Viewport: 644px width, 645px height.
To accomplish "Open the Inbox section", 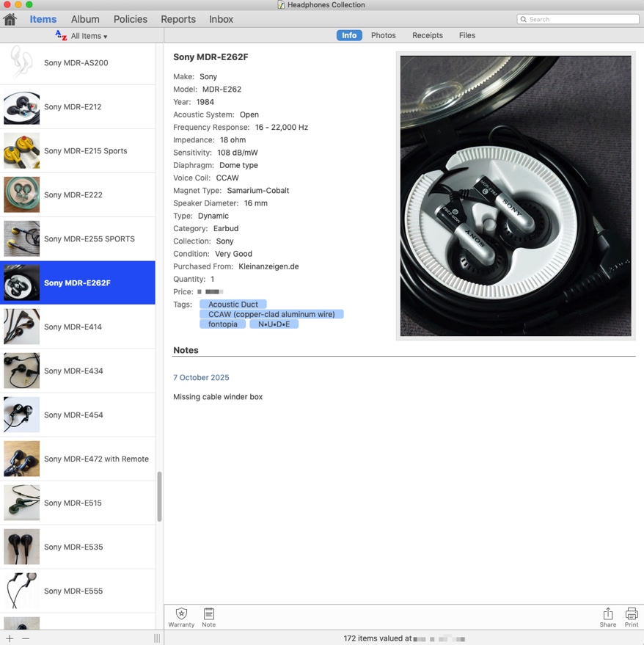I will (x=222, y=19).
